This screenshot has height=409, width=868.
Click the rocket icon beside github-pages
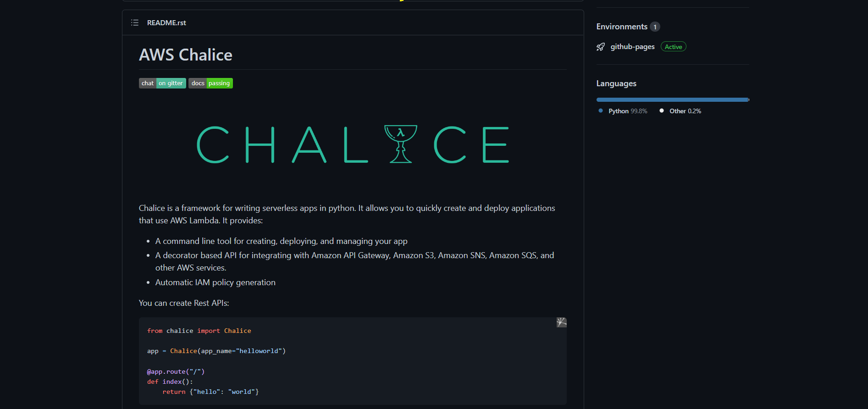(x=601, y=47)
